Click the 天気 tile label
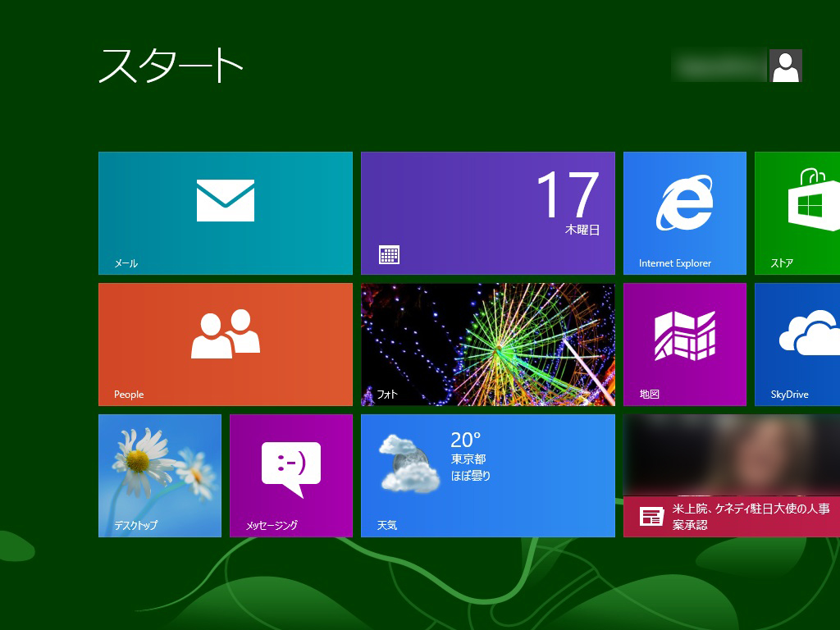This screenshot has height=630, width=840. pyautogui.click(x=387, y=526)
